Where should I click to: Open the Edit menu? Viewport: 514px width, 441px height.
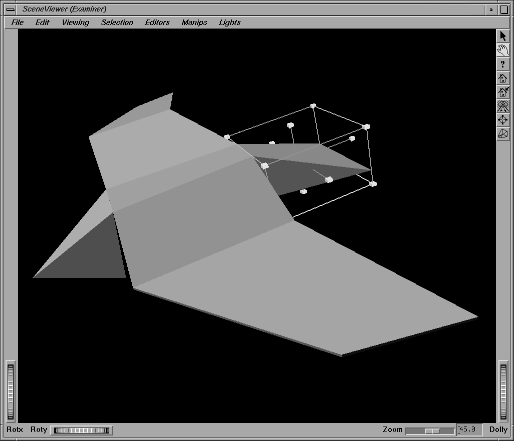(x=42, y=22)
